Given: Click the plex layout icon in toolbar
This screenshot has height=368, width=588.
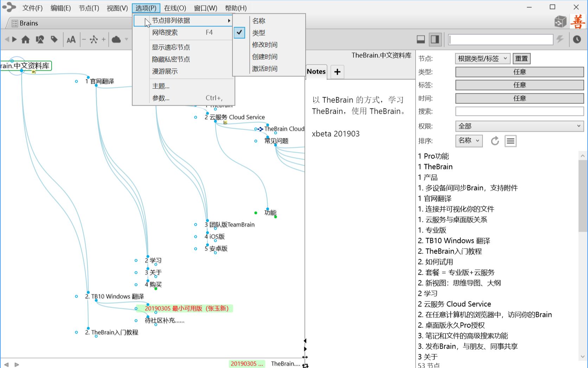Looking at the screenshot, I should point(94,39).
